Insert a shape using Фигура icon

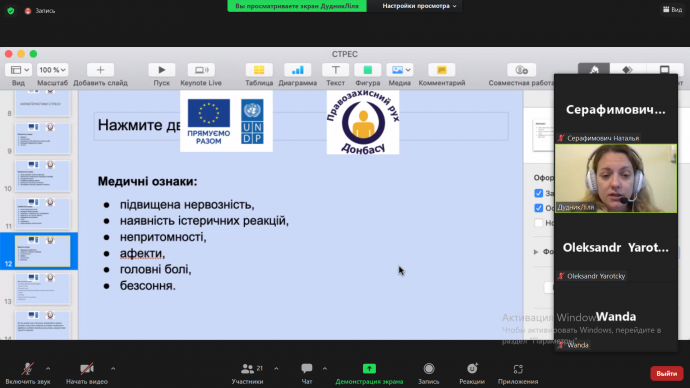[367, 70]
